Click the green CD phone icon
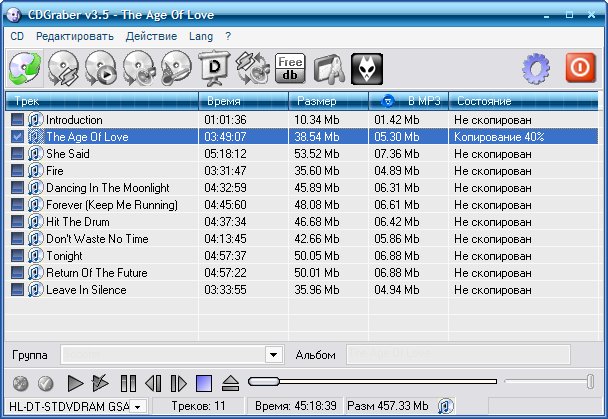 click(25, 67)
